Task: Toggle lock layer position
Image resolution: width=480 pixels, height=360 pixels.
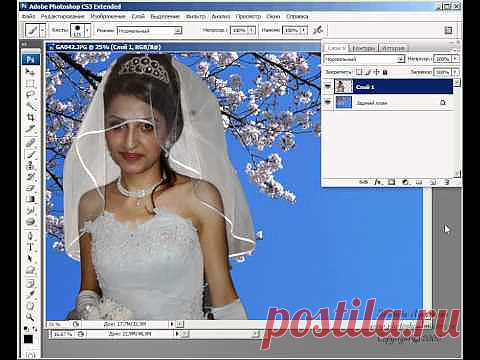Action: [376, 72]
